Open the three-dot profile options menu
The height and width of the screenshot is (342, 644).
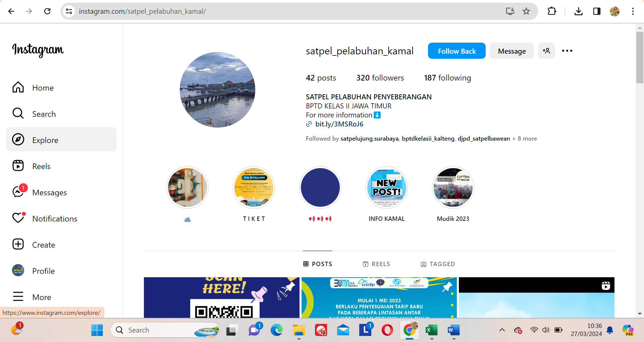pos(567,51)
